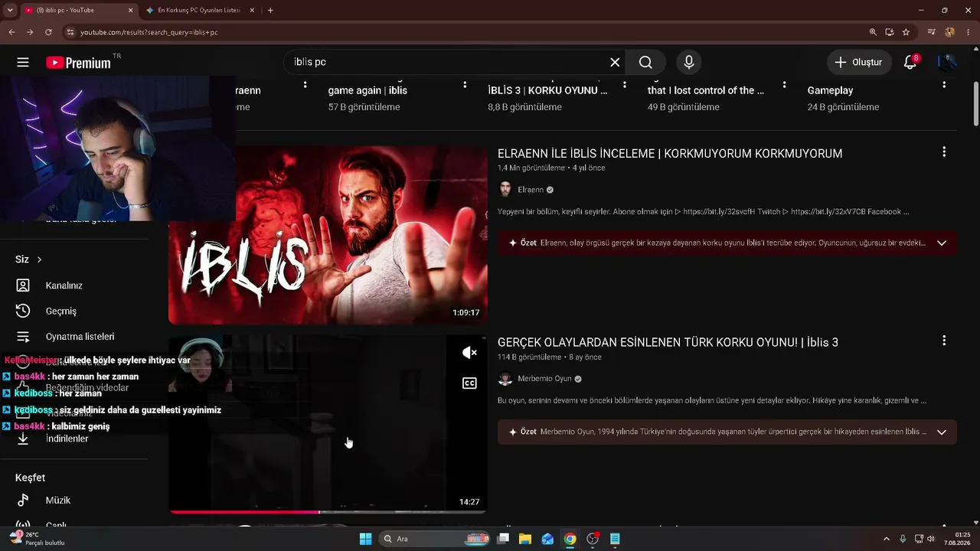Open the Oynatma listeleri icon
This screenshot has height=551, width=980.
click(23, 337)
